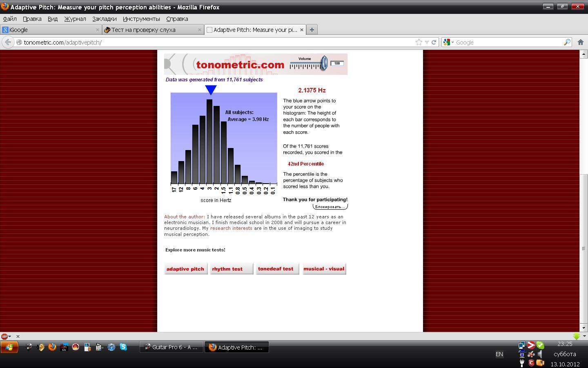
Task: Click the green download arrow icon
Action: click(x=576, y=336)
